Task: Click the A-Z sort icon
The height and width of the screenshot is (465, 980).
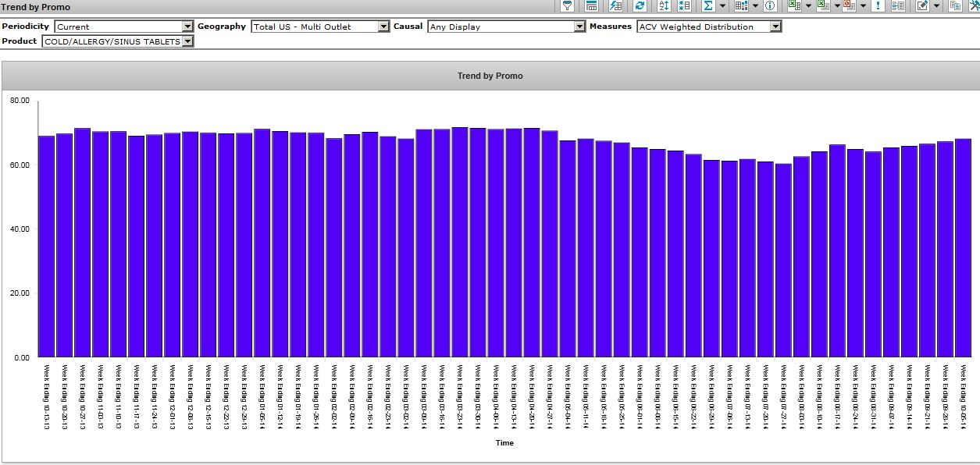Action: tap(664, 5)
